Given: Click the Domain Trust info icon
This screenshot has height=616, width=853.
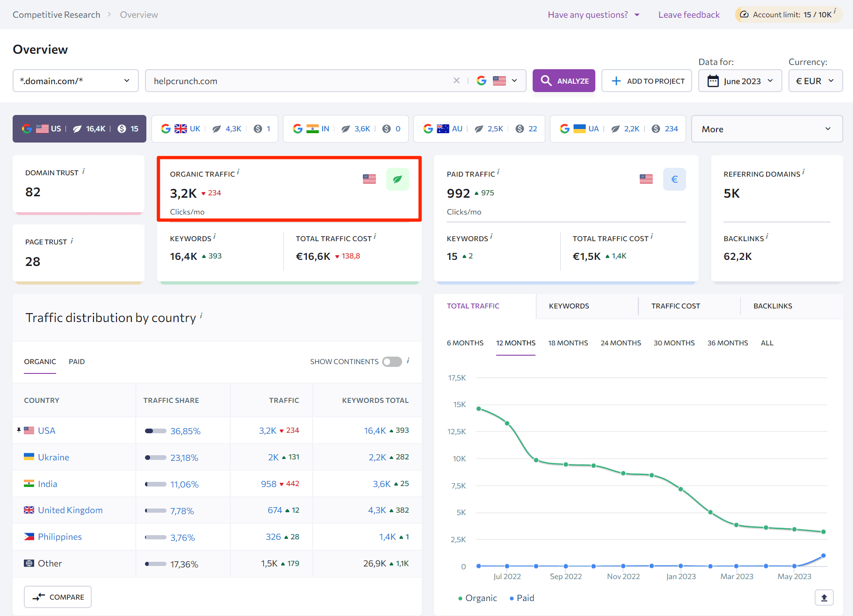Looking at the screenshot, I should pyautogui.click(x=83, y=171).
